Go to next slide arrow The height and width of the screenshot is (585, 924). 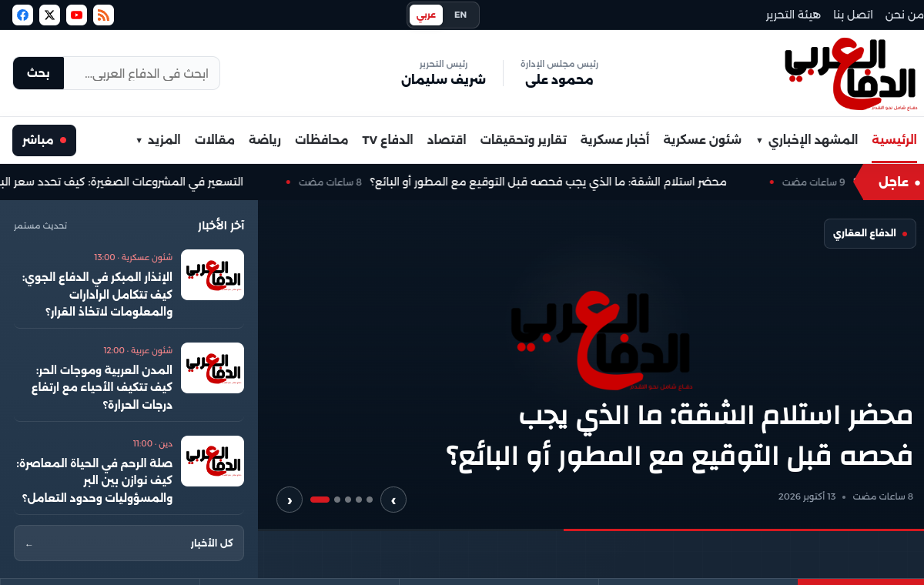pos(393,500)
